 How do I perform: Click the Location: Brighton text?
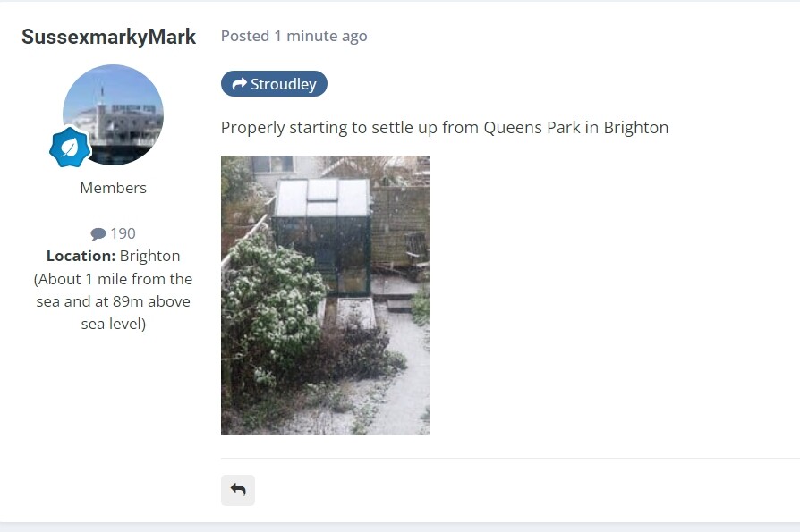(114, 256)
